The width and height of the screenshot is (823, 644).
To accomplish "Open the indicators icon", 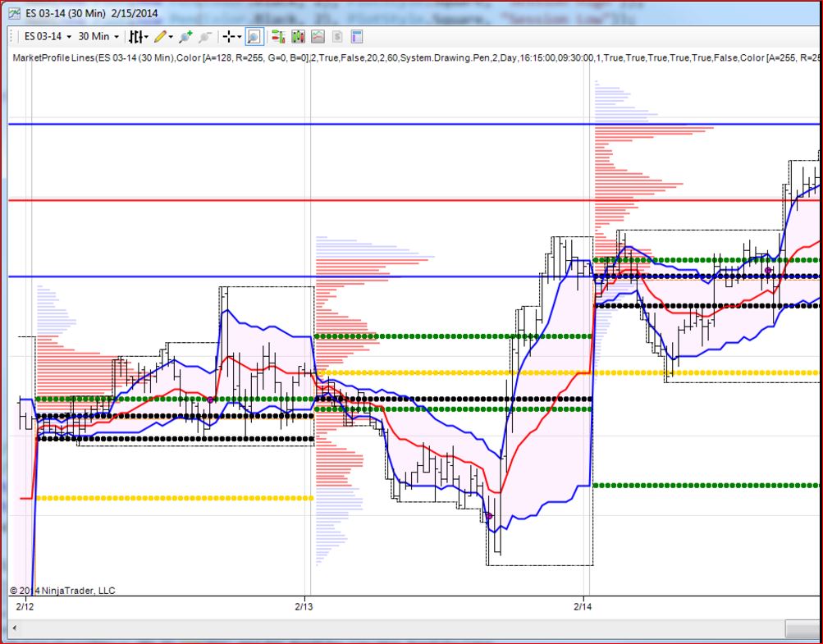I will tap(318, 37).
